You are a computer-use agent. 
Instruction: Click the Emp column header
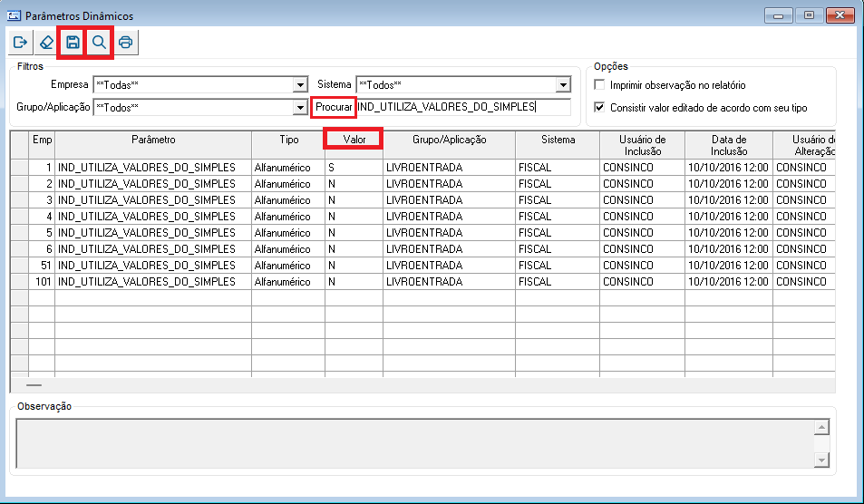pos(42,145)
